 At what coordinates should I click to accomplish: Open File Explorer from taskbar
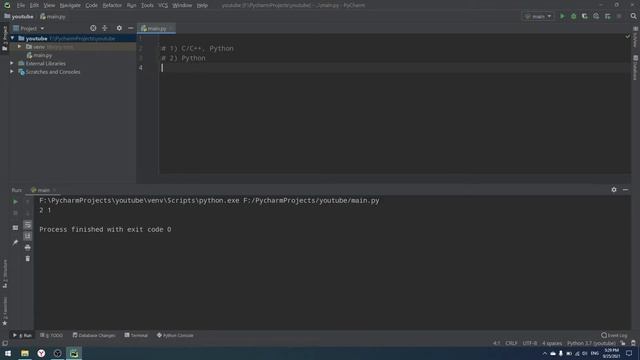(x=25, y=353)
